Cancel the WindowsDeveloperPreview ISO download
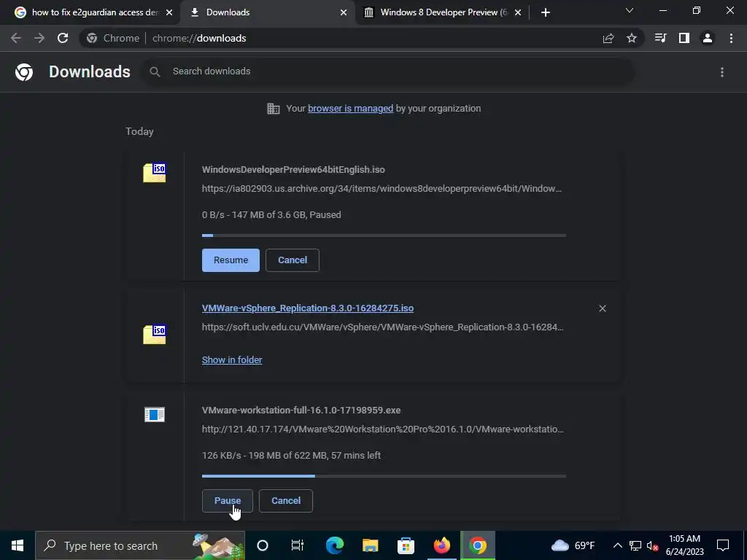Screen dimensions: 747x560 pos(292,260)
